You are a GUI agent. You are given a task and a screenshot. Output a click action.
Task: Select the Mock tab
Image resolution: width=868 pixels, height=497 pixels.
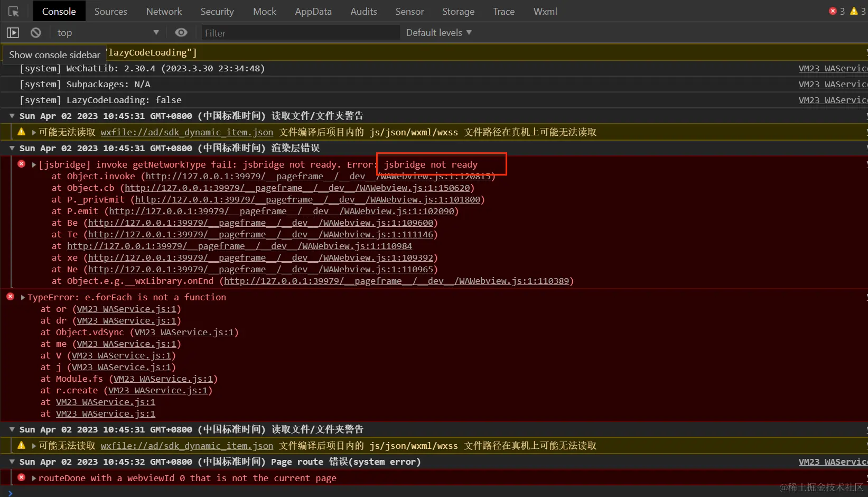pyautogui.click(x=265, y=11)
